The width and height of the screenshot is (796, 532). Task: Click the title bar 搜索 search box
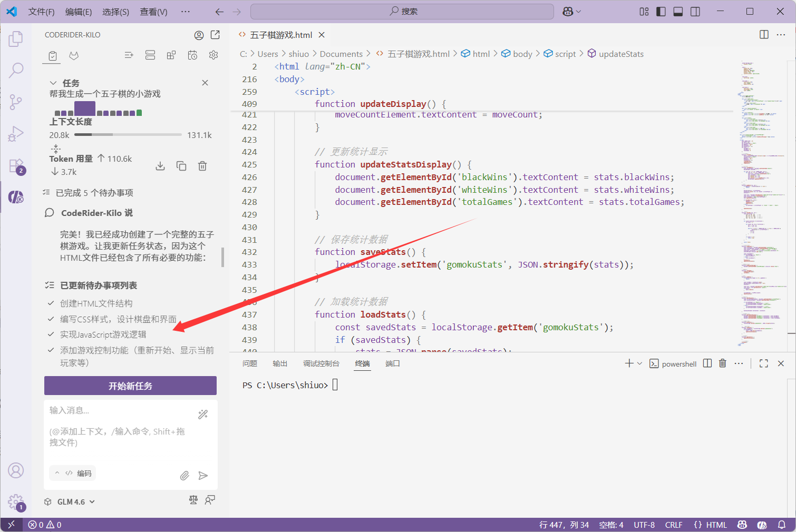coord(402,12)
